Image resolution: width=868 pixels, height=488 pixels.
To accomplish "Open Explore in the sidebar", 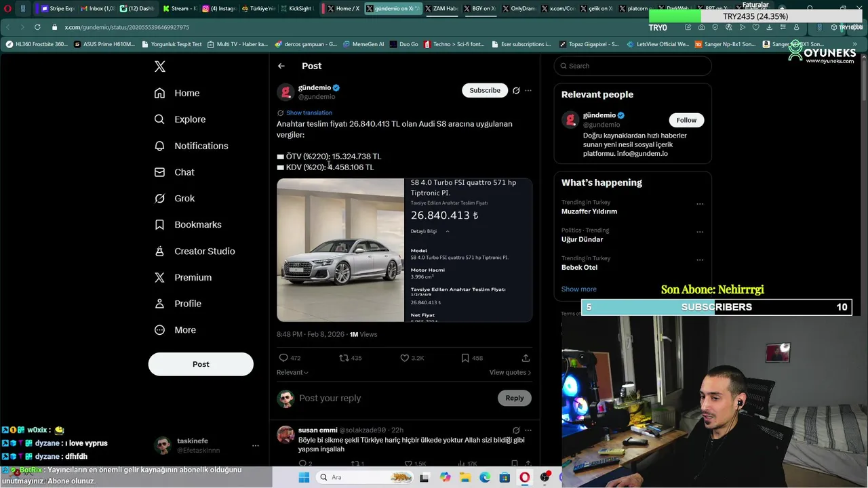I will [x=180, y=119].
